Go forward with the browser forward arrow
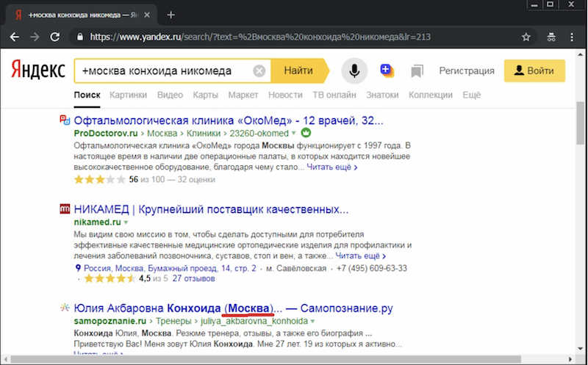 (35, 37)
